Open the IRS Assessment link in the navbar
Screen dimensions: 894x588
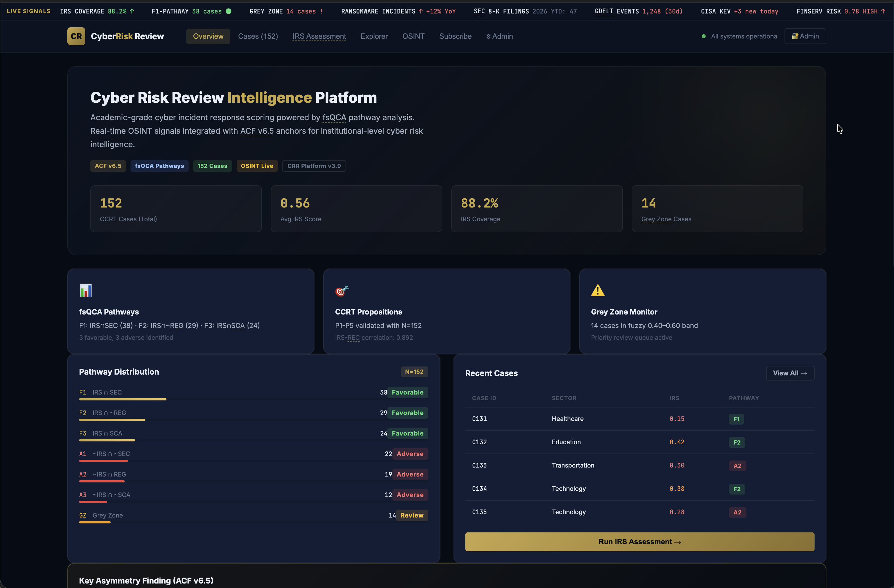(319, 36)
